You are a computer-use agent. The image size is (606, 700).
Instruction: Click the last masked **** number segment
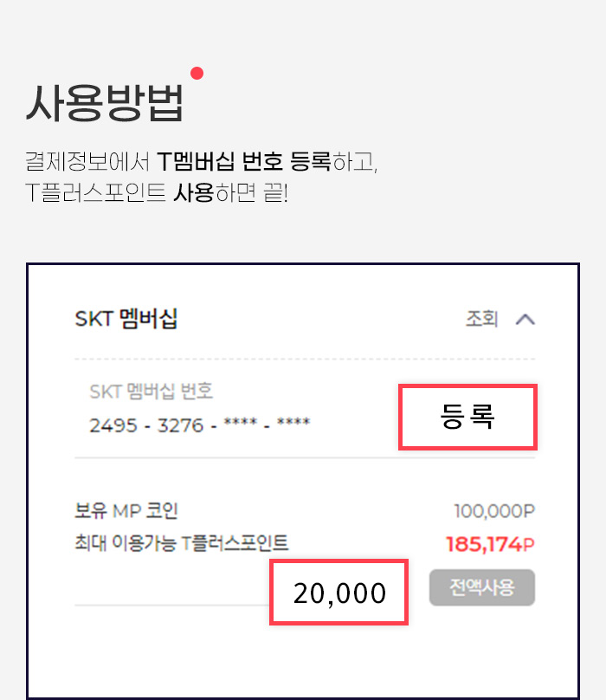tap(293, 425)
